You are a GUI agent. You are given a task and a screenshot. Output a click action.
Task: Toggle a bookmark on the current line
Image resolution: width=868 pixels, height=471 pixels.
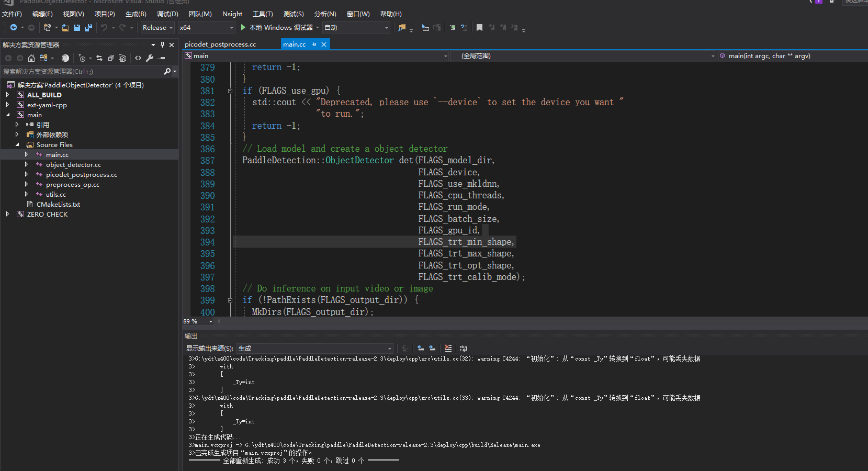(x=479, y=27)
